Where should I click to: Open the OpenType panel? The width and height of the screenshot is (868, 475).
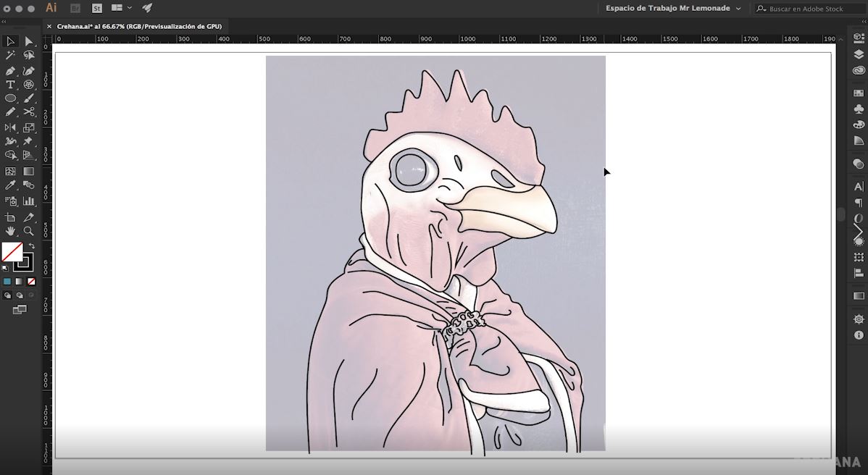click(x=859, y=219)
